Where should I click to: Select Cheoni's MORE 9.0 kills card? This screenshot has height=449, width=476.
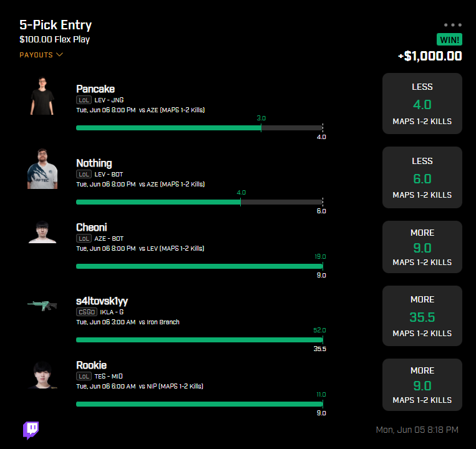click(x=422, y=247)
